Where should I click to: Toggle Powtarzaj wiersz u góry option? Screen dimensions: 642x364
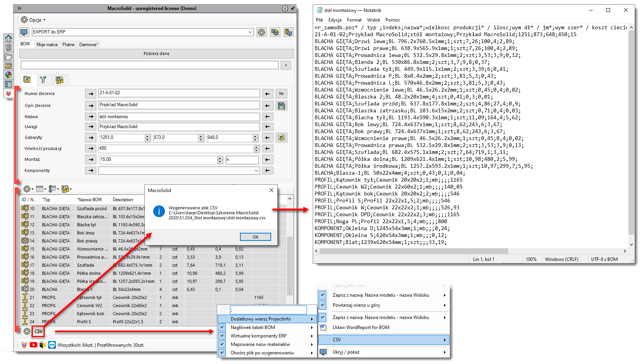tap(323, 305)
